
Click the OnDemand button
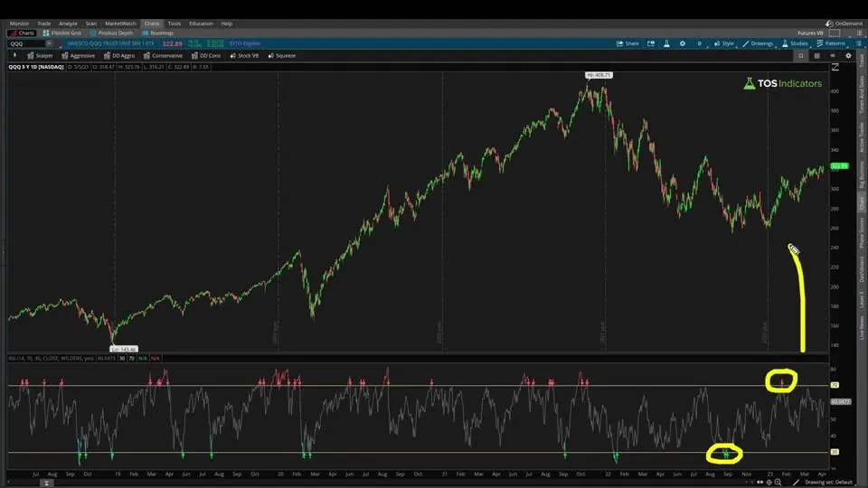click(844, 23)
